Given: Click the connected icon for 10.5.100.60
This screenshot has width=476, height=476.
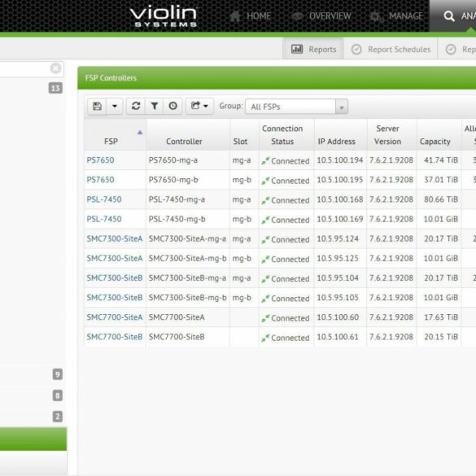Looking at the screenshot, I should [x=265, y=318].
